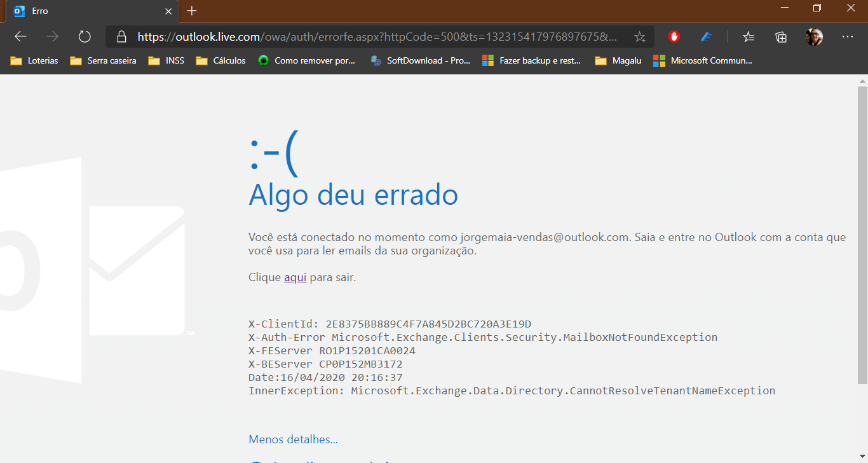Open the INSS bookmark folder

(166, 61)
